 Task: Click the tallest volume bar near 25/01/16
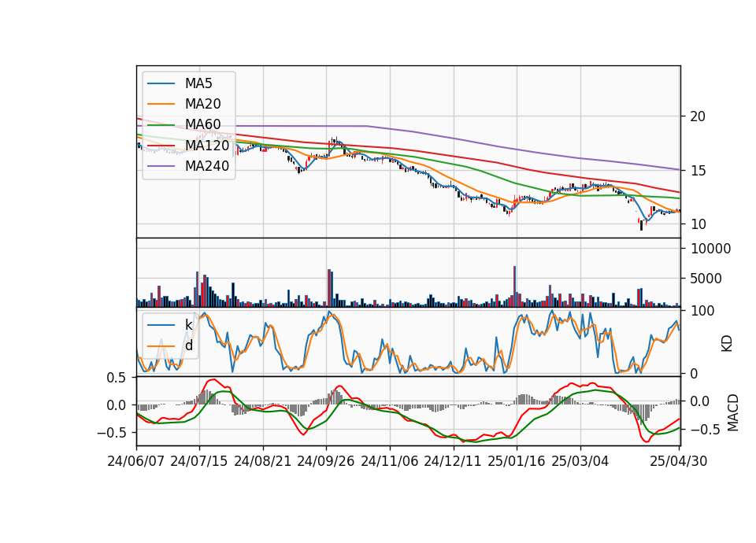coord(514,286)
